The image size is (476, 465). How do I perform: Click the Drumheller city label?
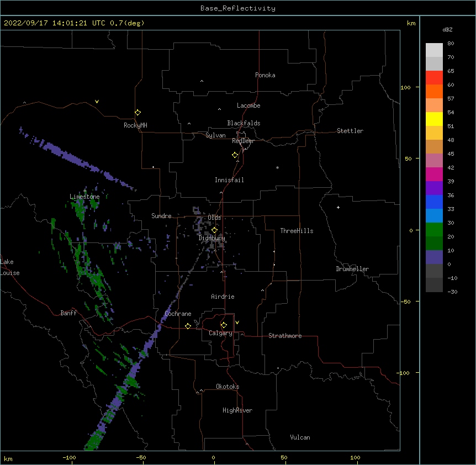[352, 269]
